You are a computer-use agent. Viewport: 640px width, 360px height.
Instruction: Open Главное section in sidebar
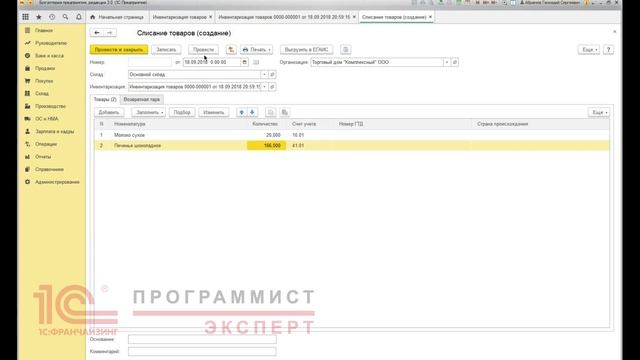point(44,30)
